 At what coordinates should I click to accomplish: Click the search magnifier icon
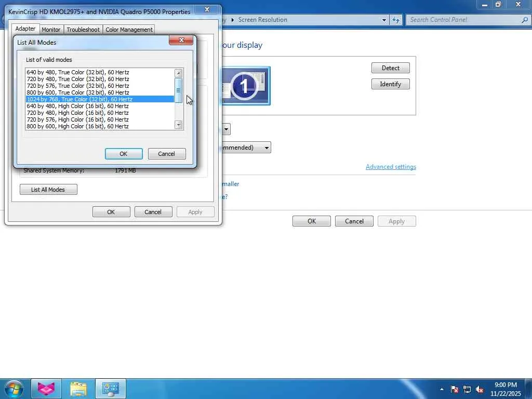tap(525, 20)
